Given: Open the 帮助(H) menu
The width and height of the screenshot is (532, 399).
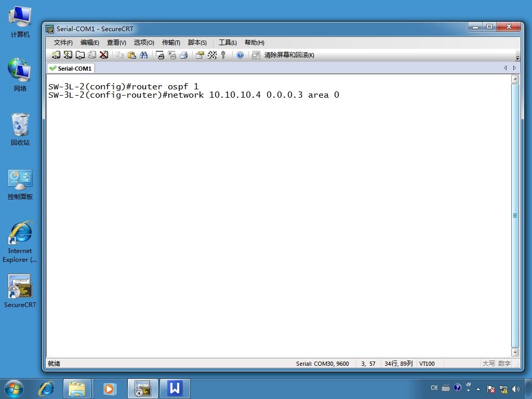Looking at the screenshot, I should tap(255, 43).
